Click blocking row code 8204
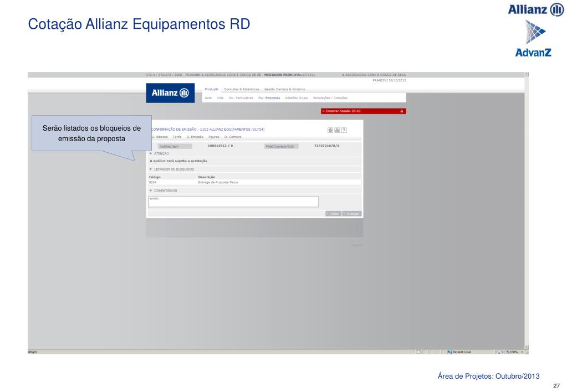The image size is (567, 392). (152, 183)
